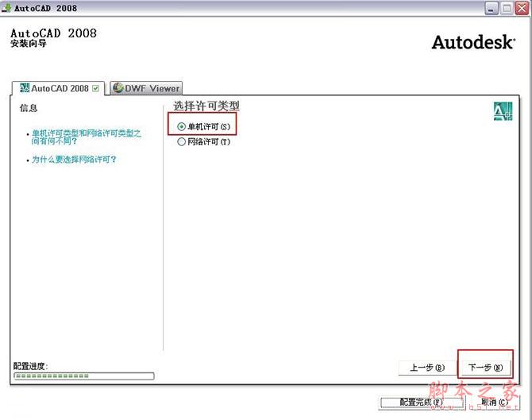Click the DWF Viewer tab globe icon
Viewport: 532px width, 420px height.
pyautogui.click(x=118, y=88)
